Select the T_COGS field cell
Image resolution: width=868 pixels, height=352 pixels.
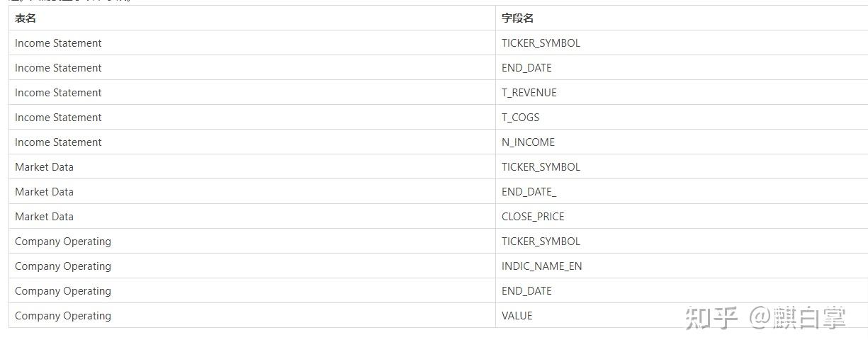[520, 118]
